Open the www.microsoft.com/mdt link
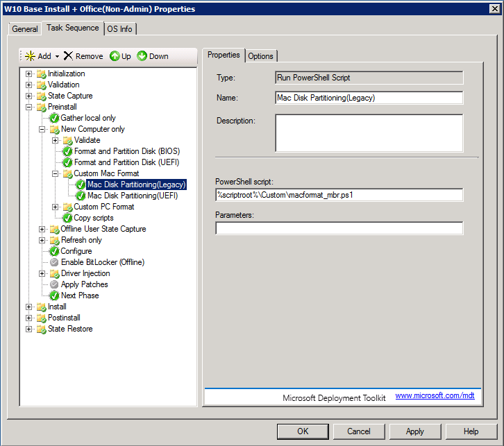 pos(435,395)
